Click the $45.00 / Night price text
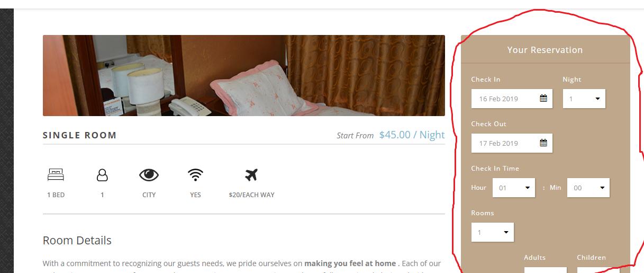The height and width of the screenshot is (273, 644). pyautogui.click(x=412, y=135)
